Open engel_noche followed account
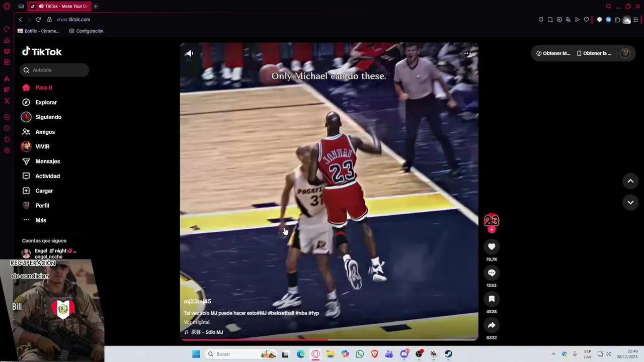This screenshot has width=644, height=362. coord(49,254)
